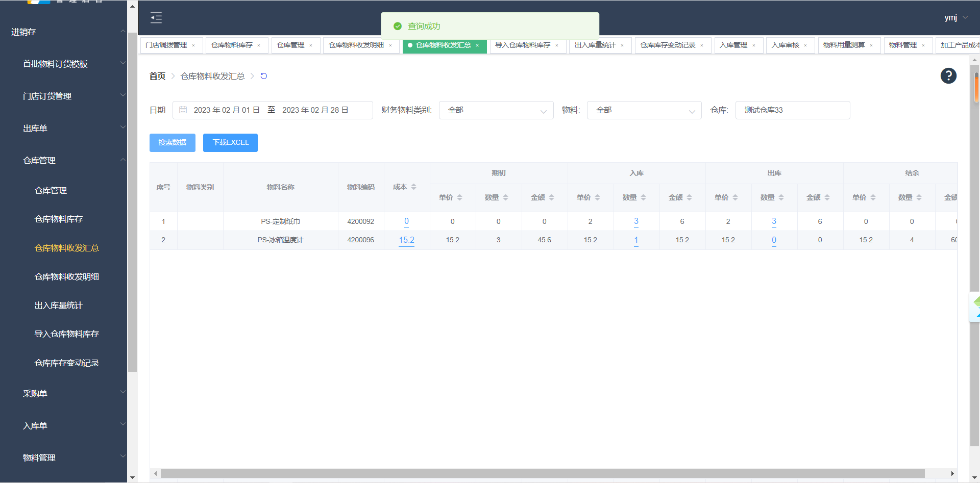The image size is (980, 483).
Task: Click the 15.2 cost link for PS-冰箱温度计
Action: click(406, 240)
